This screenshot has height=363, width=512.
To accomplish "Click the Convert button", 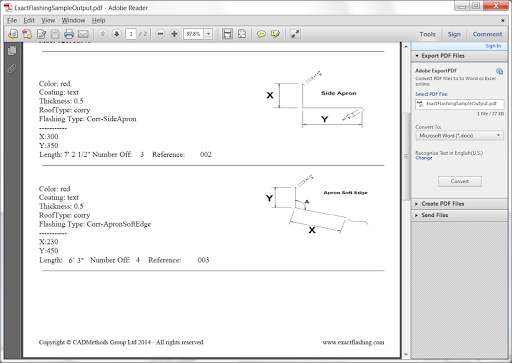I will click(x=460, y=181).
